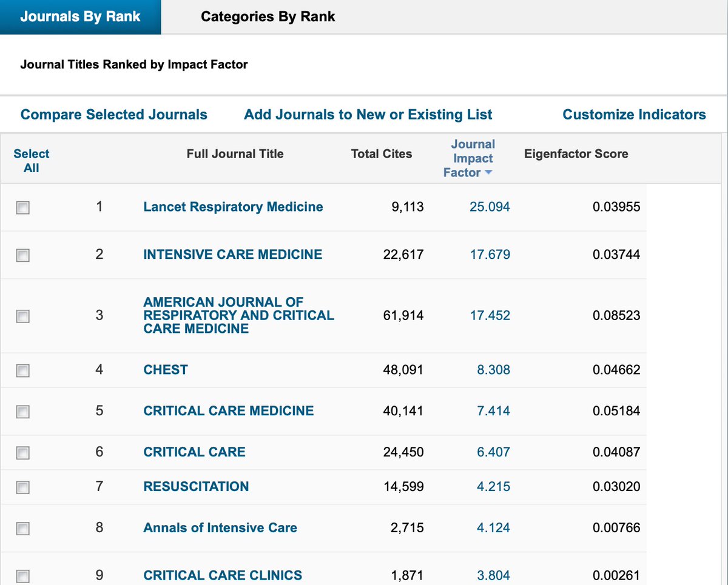
Task: Click the 0.03020 Eigenfactor score cell
Action: [616, 486]
